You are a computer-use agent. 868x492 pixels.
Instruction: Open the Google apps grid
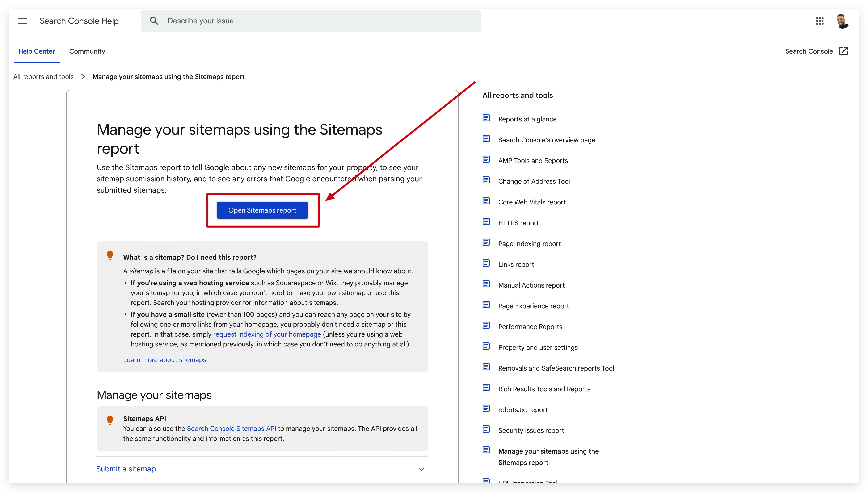pos(820,21)
